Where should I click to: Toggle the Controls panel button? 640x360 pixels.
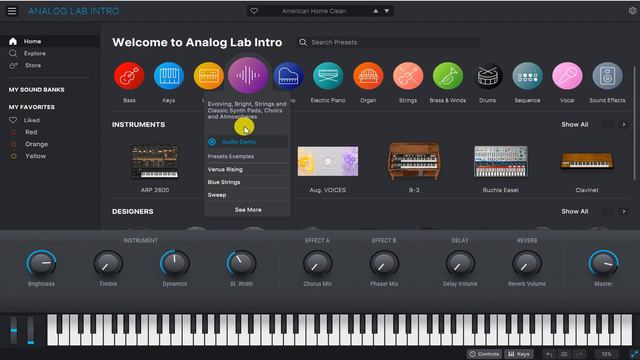click(x=484, y=354)
